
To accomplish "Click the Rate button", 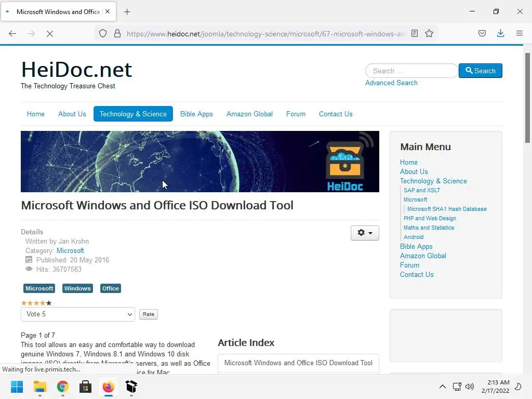I will click(149, 314).
